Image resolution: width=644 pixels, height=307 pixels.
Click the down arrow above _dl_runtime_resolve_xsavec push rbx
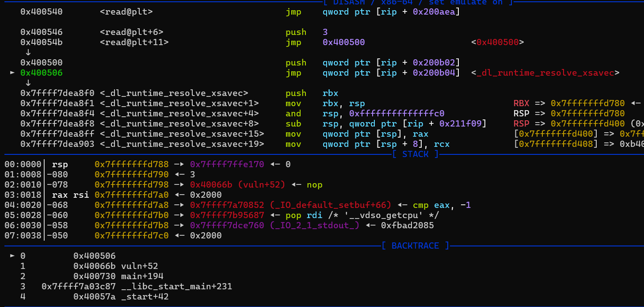28,83
